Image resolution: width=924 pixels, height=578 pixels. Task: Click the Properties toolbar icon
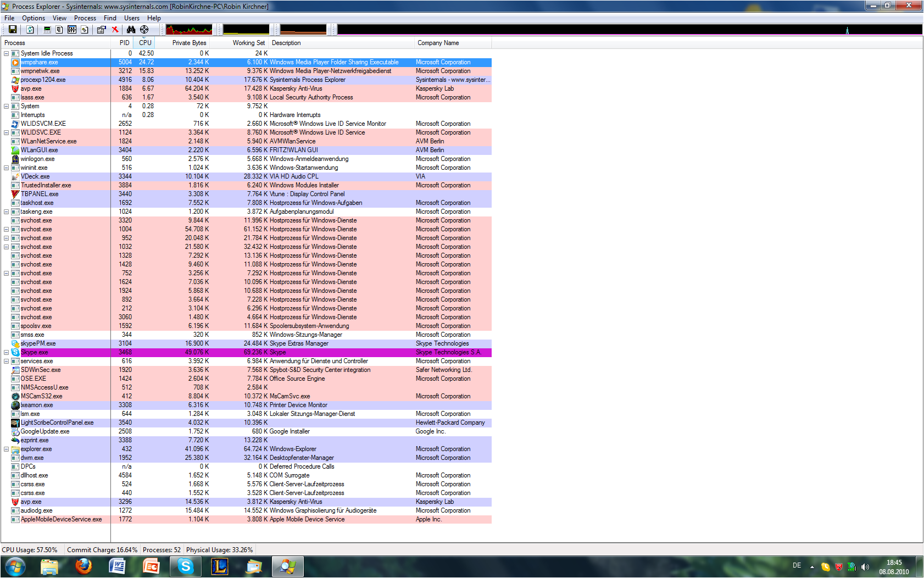click(101, 30)
